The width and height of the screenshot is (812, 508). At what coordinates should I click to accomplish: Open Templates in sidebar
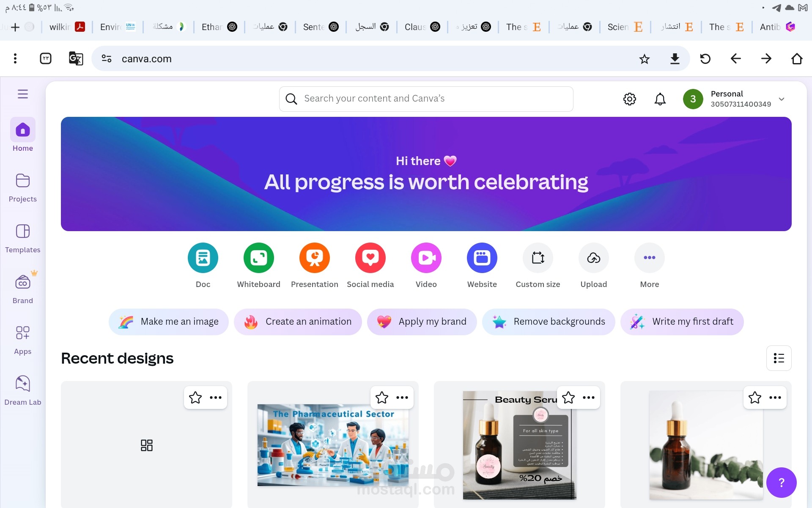(23, 238)
